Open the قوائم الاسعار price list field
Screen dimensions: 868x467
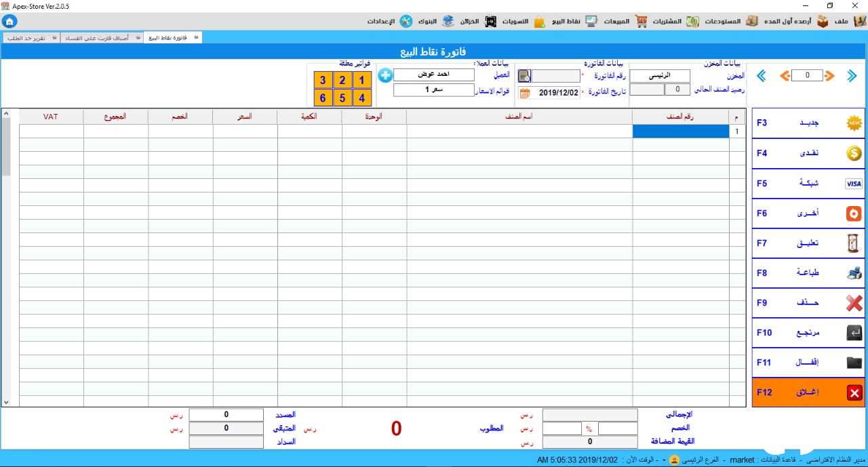(x=434, y=90)
